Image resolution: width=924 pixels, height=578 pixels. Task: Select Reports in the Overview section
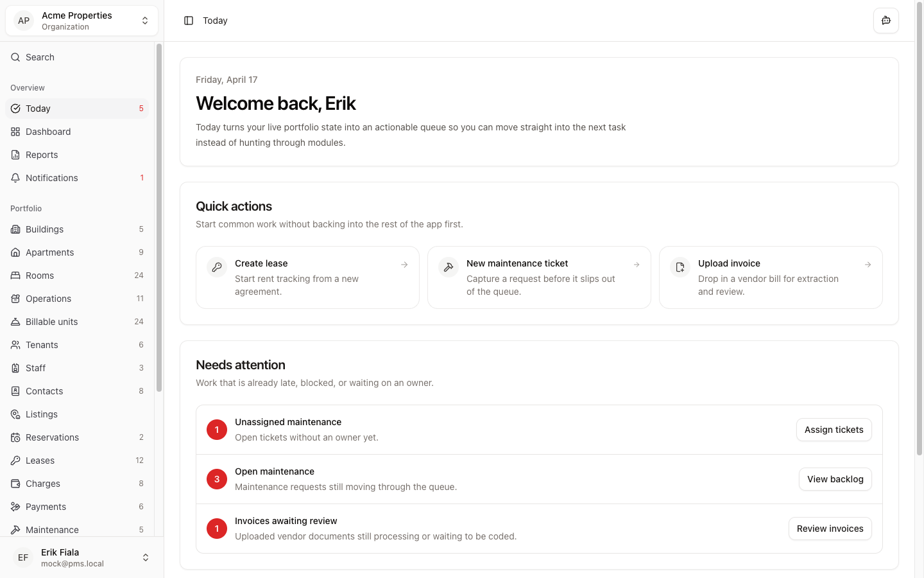(x=42, y=155)
